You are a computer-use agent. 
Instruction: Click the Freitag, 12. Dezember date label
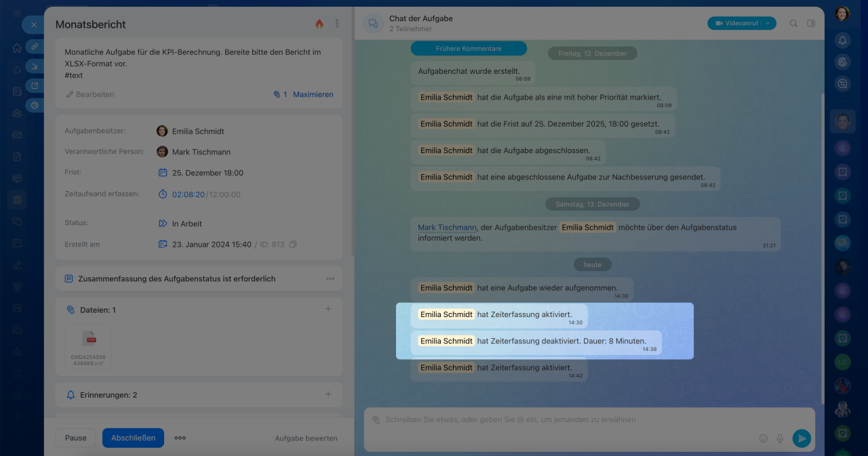pos(592,53)
